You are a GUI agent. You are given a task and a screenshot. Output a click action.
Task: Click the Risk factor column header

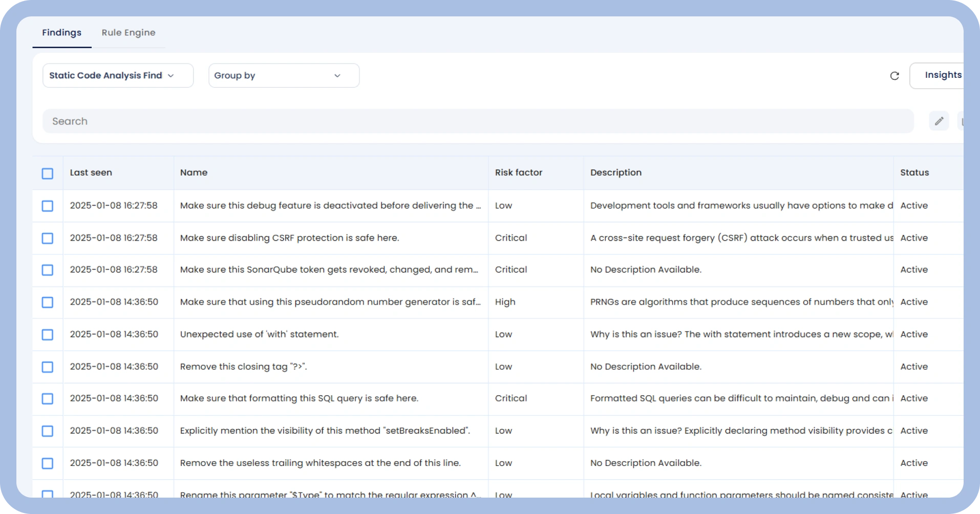tap(518, 173)
